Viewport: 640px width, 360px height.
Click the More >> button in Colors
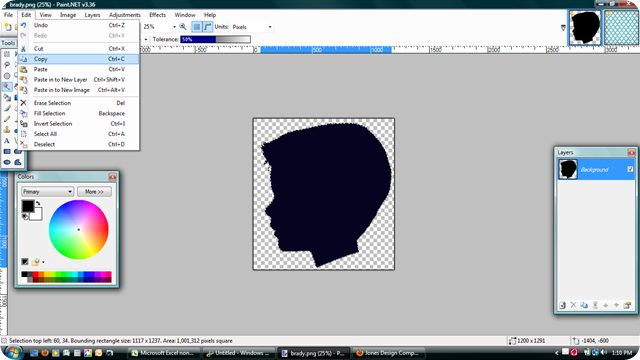pyautogui.click(x=94, y=191)
